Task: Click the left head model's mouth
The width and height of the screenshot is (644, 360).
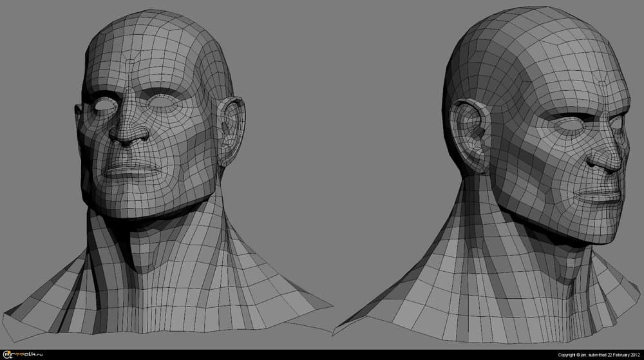Action: [x=133, y=170]
